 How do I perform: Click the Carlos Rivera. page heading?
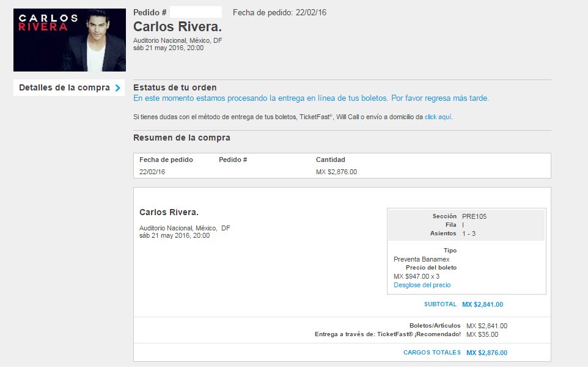[x=177, y=27]
